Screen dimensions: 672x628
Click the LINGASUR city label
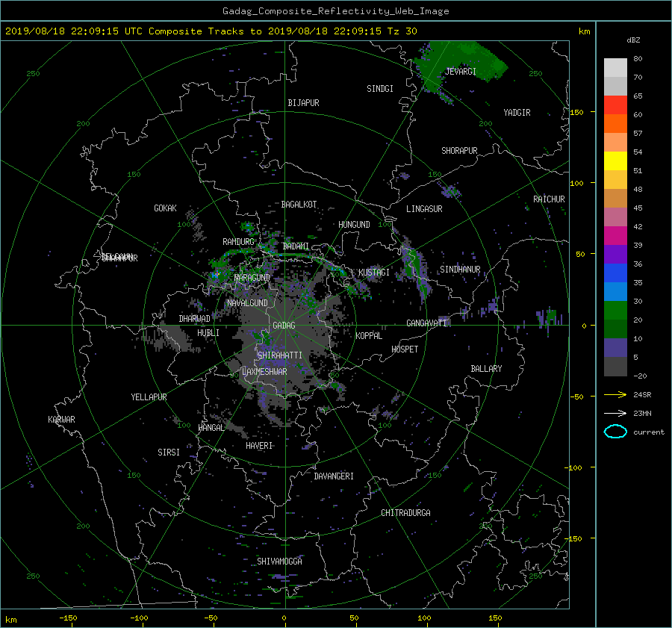(424, 209)
